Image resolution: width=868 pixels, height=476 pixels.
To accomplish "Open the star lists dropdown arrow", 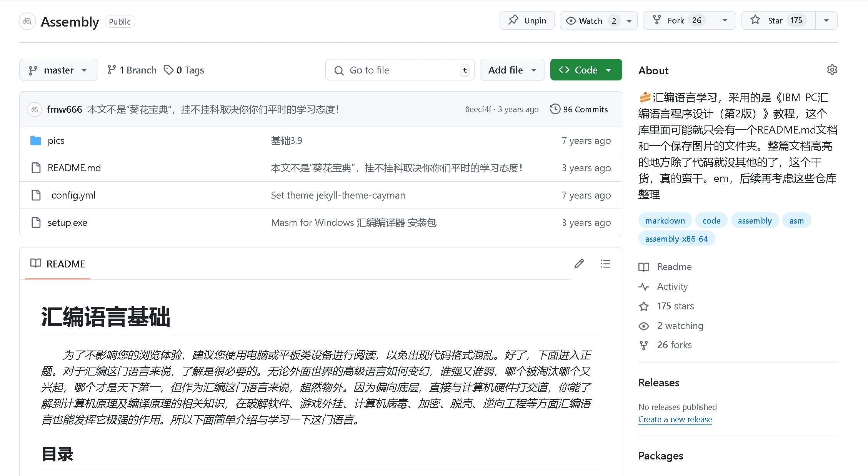I will (x=826, y=20).
